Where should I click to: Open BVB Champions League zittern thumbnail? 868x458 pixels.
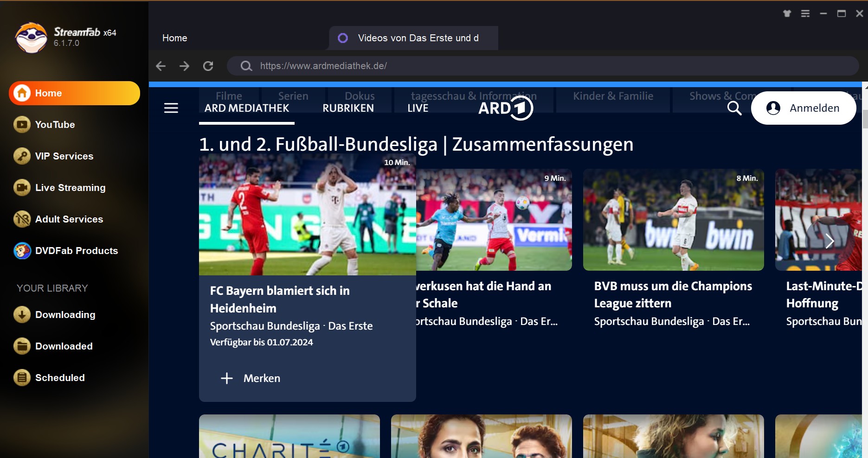674,220
